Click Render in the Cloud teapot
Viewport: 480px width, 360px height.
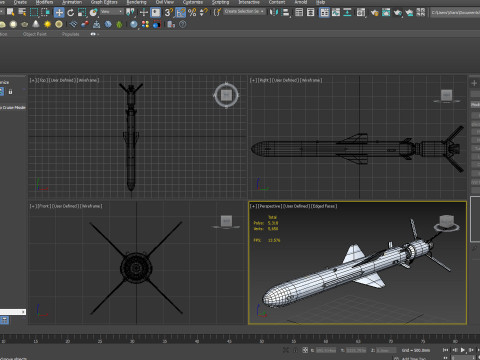point(409,13)
